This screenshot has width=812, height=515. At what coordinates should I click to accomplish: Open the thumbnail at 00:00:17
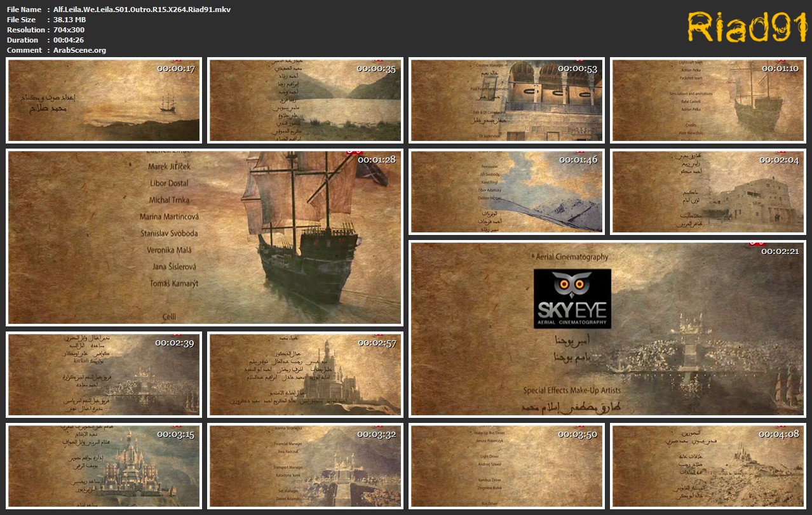click(104, 100)
